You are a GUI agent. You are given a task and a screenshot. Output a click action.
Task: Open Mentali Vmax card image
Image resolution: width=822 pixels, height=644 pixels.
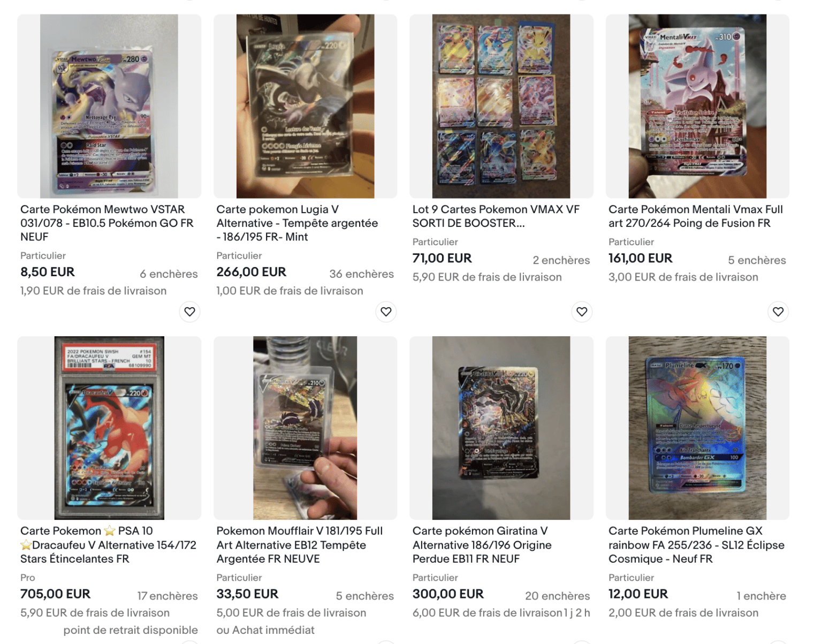click(697, 106)
